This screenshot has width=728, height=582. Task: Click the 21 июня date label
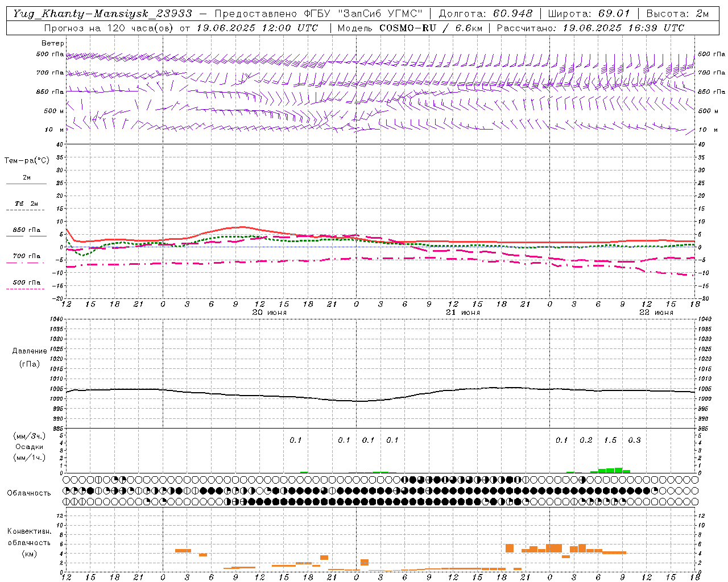[x=463, y=313]
